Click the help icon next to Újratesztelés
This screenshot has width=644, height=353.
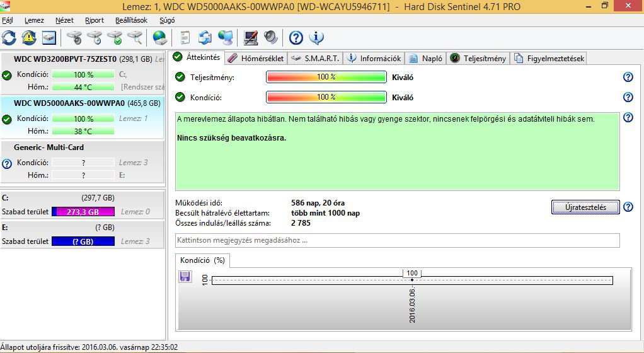pos(628,207)
